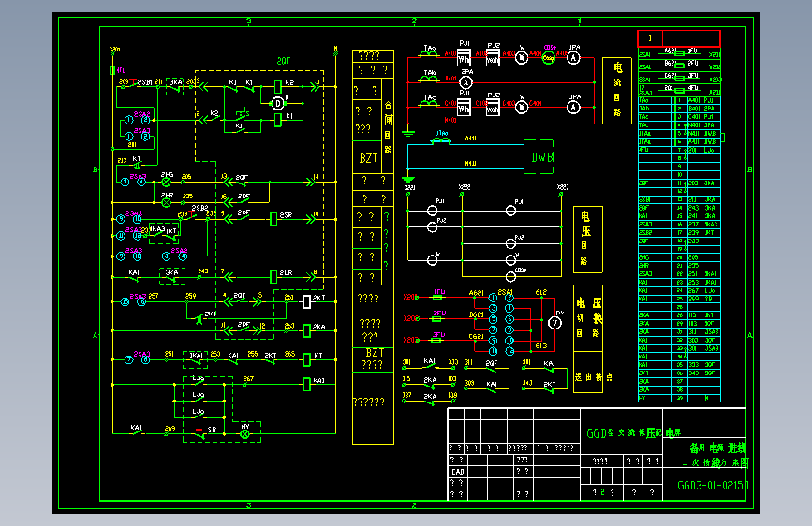Select the 2FU fuse on X203 line
This screenshot has width=812, height=526.
[437, 318]
